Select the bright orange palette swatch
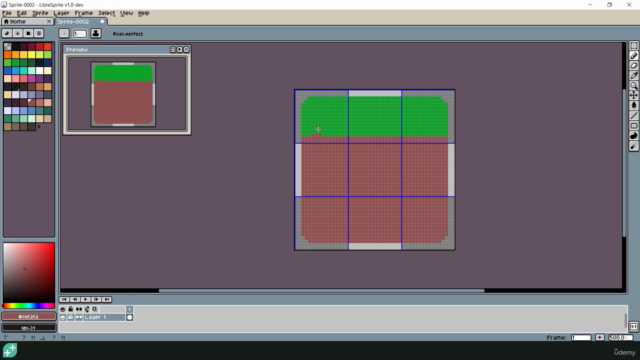This screenshot has width=640, height=360. click(7, 54)
